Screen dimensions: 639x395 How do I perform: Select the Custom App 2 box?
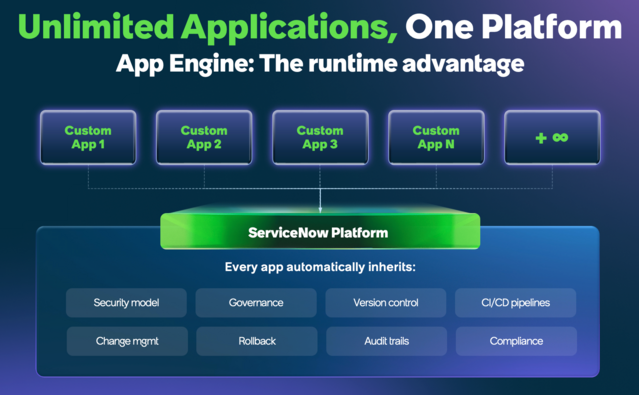[204, 137]
